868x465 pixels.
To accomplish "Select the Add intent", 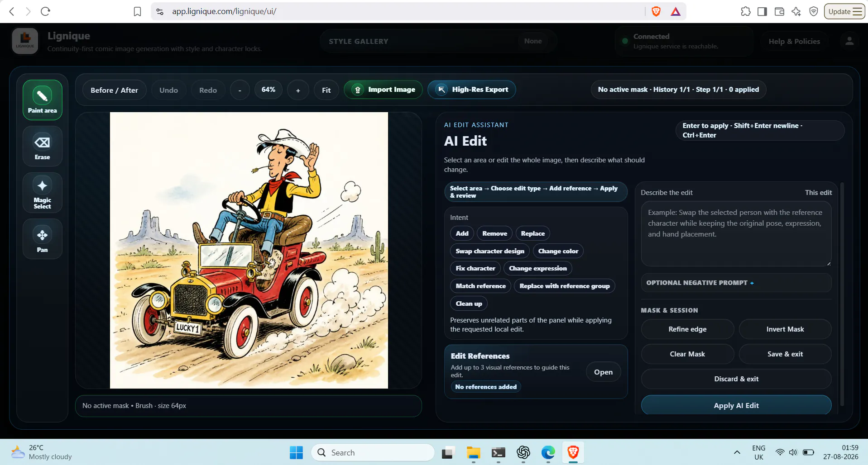I will click(x=462, y=233).
